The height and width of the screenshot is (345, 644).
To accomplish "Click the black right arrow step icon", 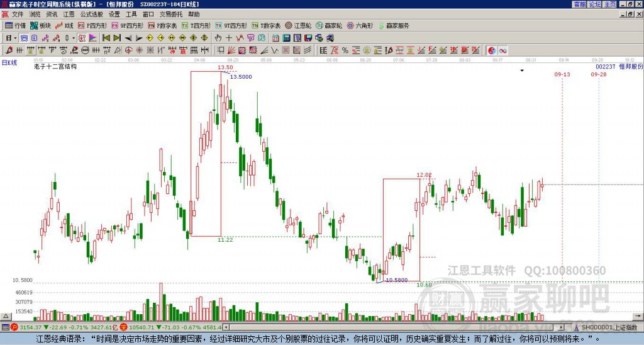I will pos(139,38).
